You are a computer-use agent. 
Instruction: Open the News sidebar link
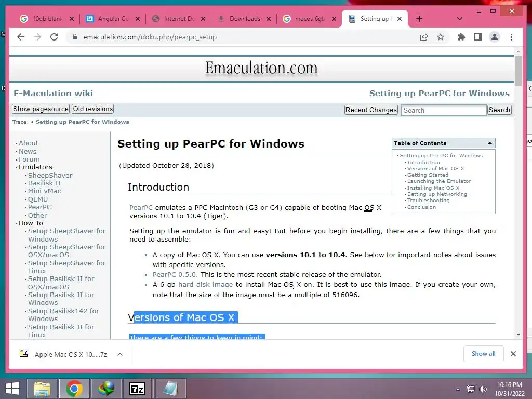(28, 151)
